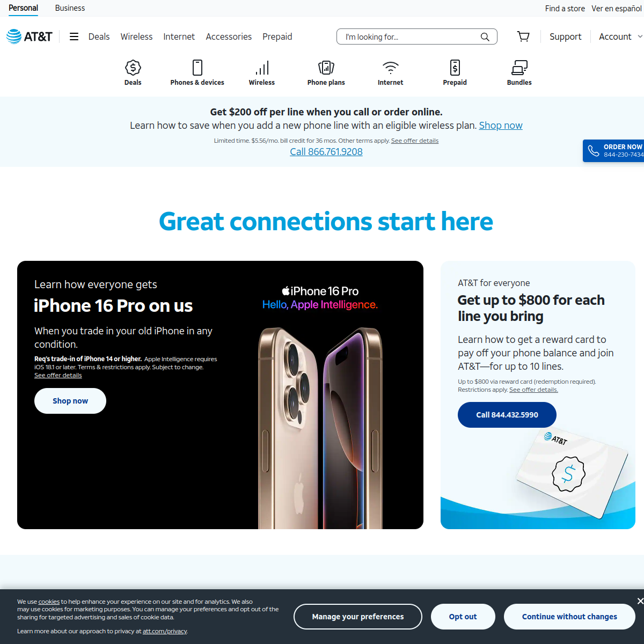The width and height of the screenshot is (644, 644).
Task: Click the Opt out cookie button
Action: [463, 617]
